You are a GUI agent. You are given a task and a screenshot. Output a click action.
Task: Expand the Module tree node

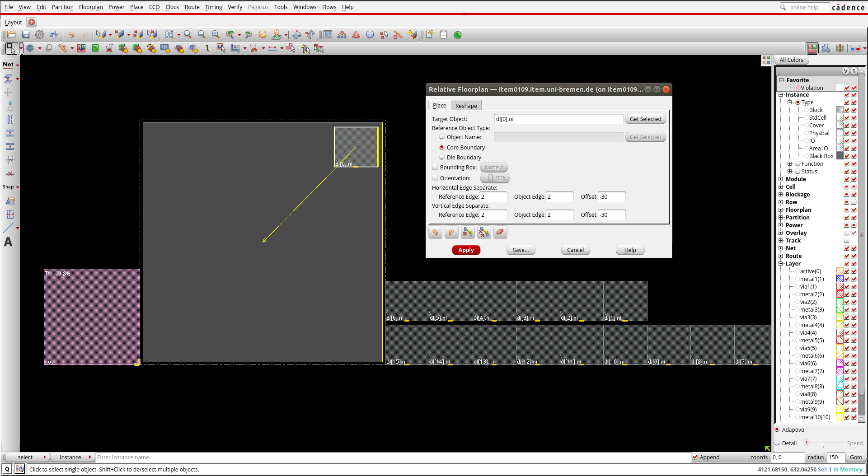coord(781,179)
